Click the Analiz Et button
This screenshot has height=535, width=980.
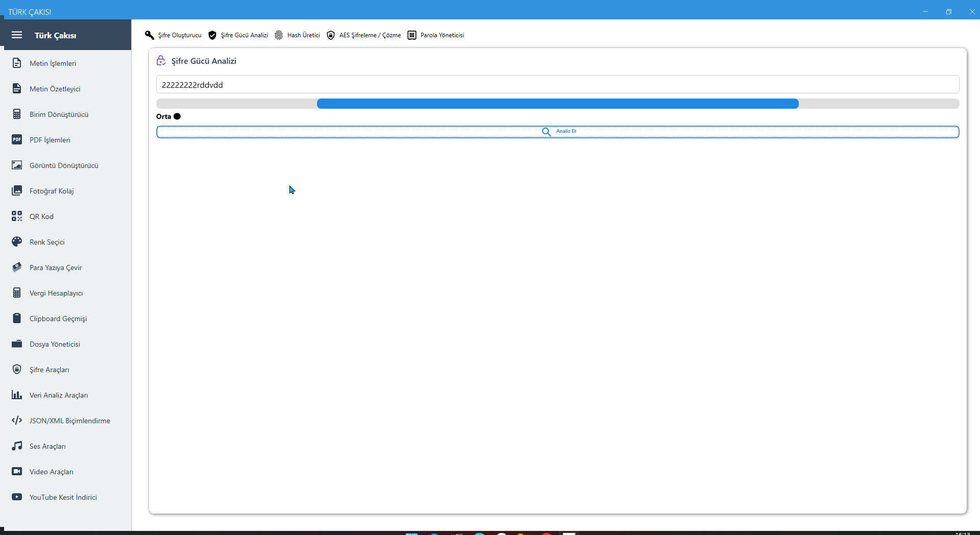[x=557, y=132]
